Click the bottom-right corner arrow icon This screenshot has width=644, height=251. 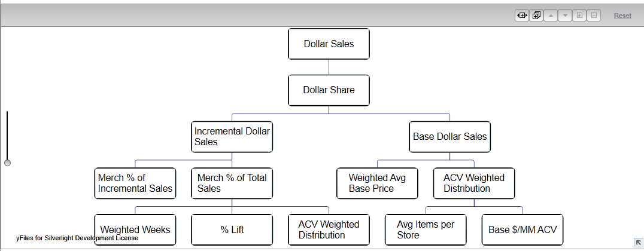pos(638,242)
